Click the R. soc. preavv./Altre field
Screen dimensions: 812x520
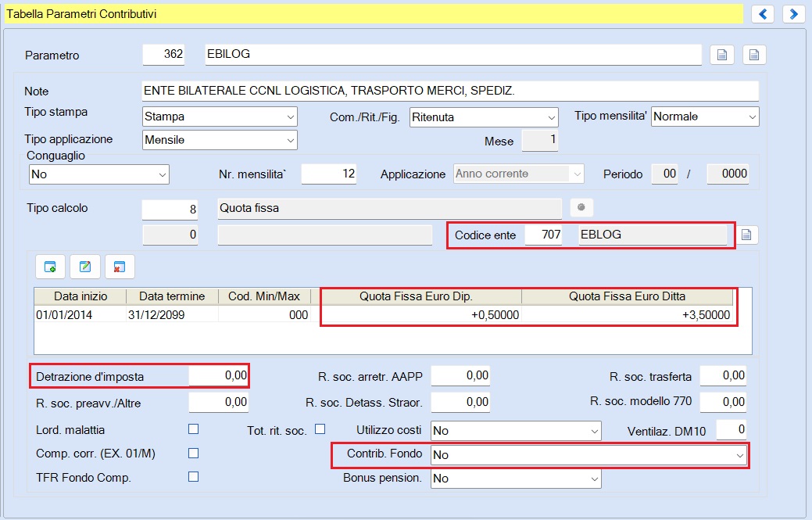(x=218, y=402)
